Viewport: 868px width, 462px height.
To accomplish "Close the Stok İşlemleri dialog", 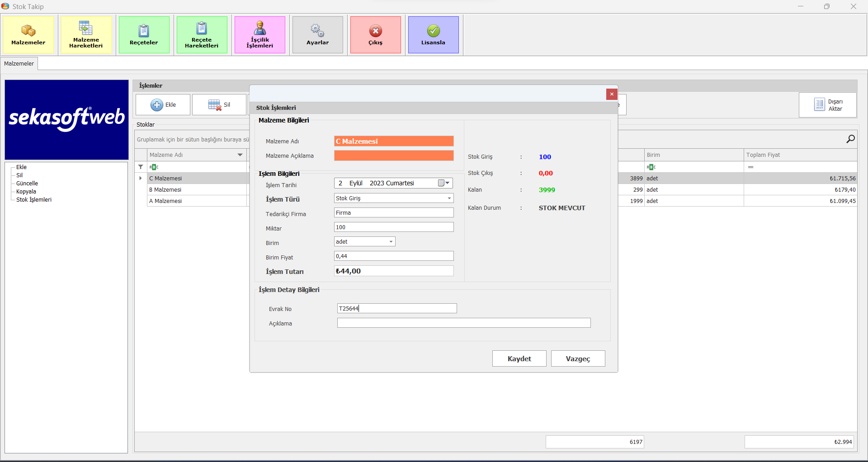I will click(x=611, y=94).
